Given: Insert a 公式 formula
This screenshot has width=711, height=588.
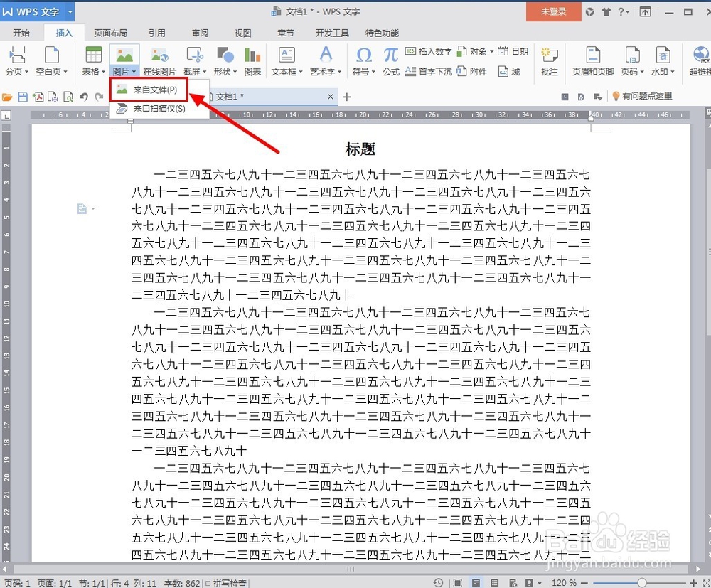Looking at the screenshot, I should point(390,60).
